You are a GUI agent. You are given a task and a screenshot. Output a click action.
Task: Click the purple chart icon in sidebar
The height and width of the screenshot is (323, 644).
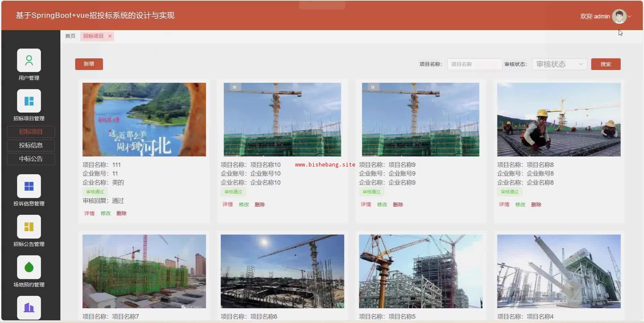[x=29, y=308]
